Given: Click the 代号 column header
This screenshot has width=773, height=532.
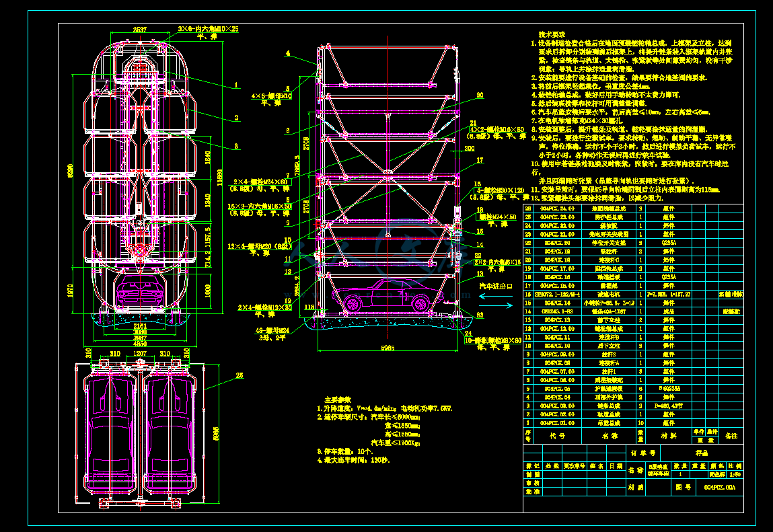Looking at the screenshot, I should click(x=557, y=436).
